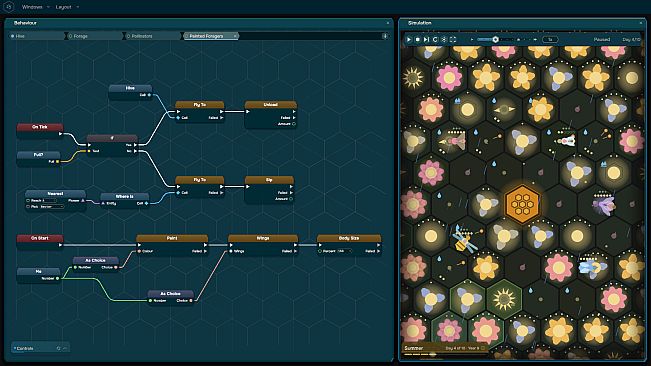Screen dimensions: 651x366
Task: Click the On Start execution output arrow
Action: pyautogui.click(x=61, y=245)
